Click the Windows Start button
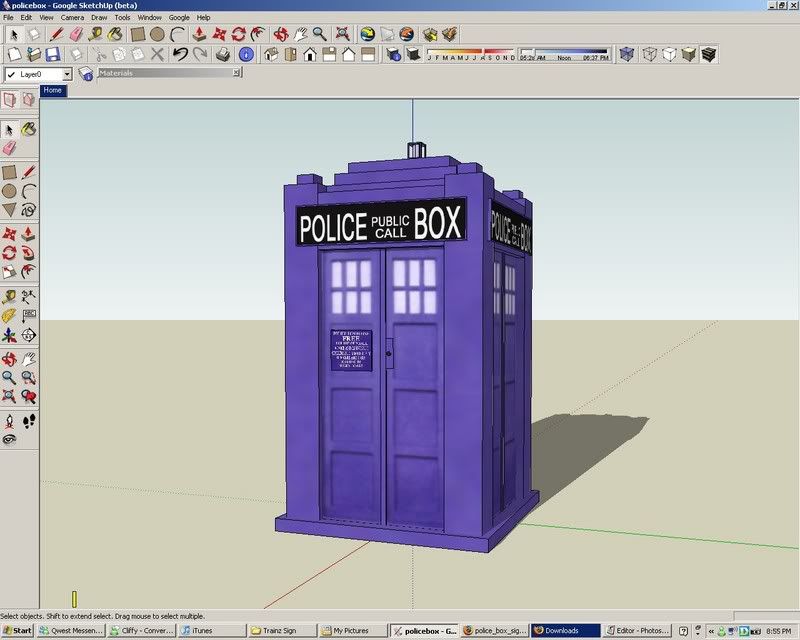 [17, 631]
